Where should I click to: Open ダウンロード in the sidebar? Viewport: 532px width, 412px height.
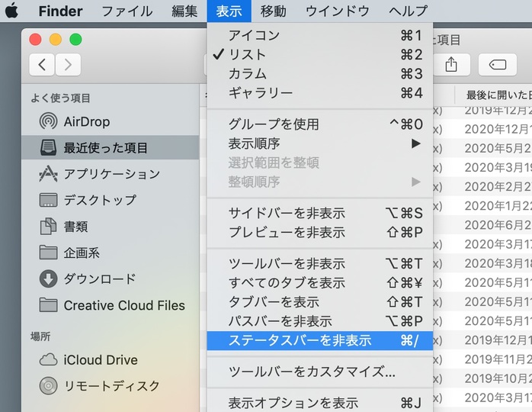pos(111,278)
